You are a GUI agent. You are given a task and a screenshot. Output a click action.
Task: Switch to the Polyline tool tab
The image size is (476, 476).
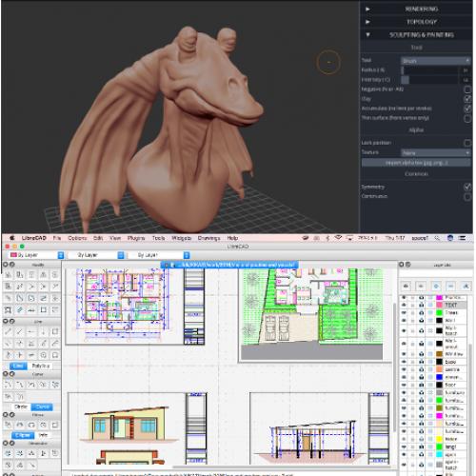coord(41,366)
